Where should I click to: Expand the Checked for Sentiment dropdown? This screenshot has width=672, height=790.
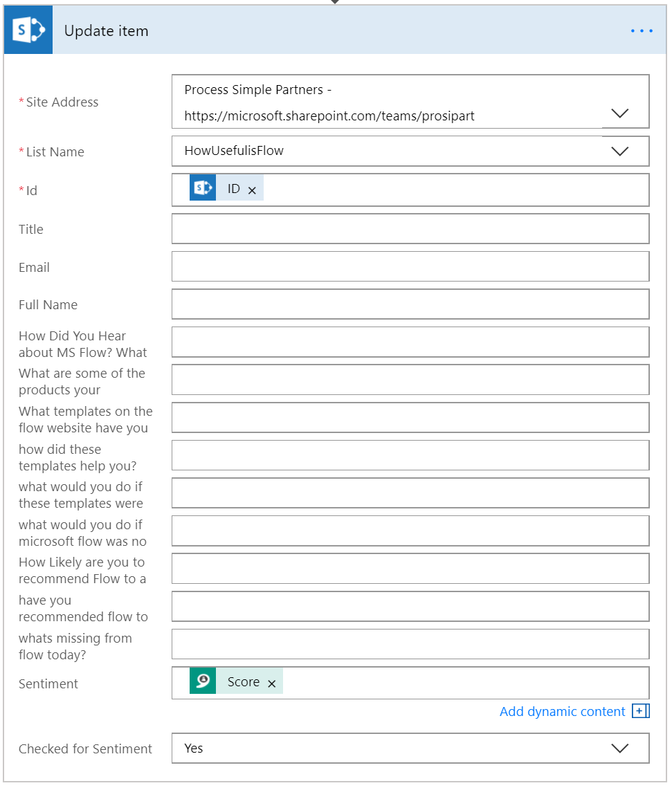click(x=620, y=748)
